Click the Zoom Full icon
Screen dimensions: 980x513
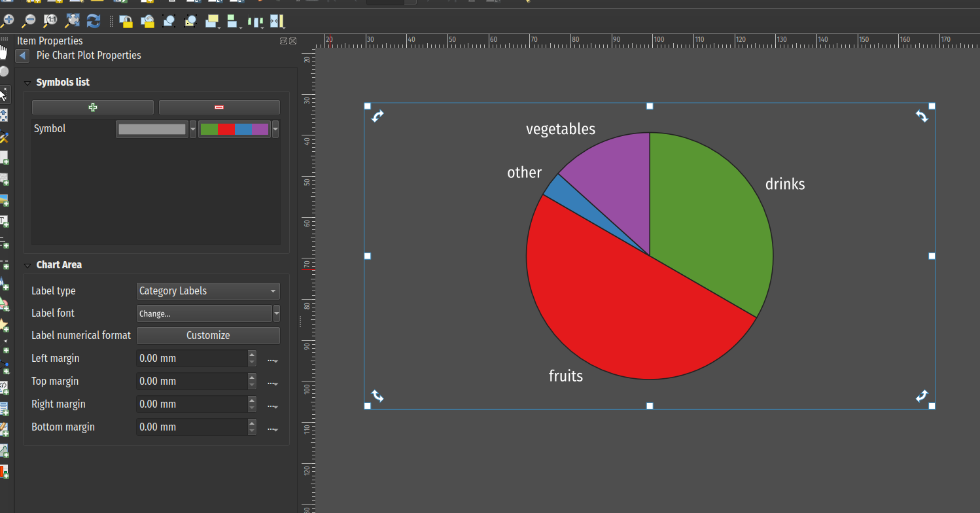pyautogui.click(x=72, y=21)
